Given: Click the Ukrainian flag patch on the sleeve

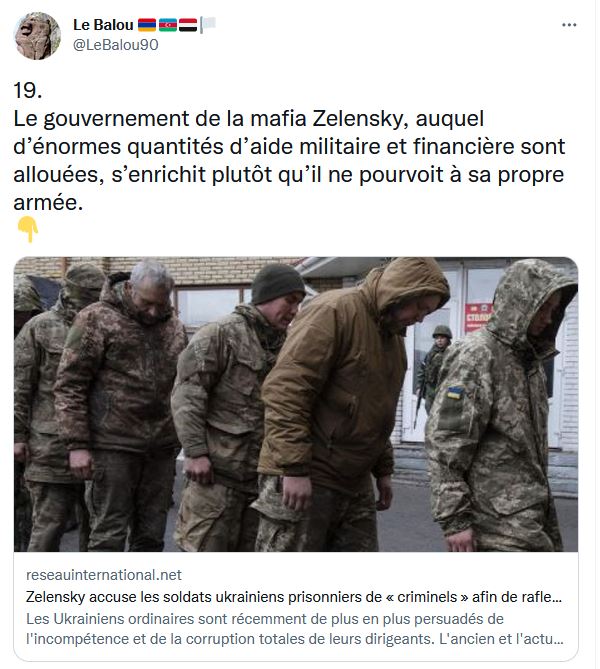Looking at the screenshot, I should (455, 393).
